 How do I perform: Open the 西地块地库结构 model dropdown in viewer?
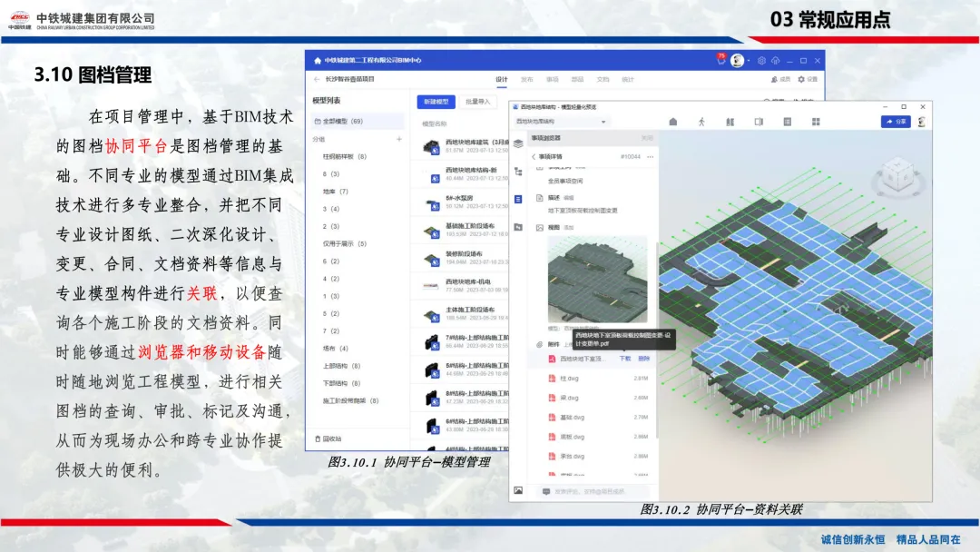tap(562, 122)
